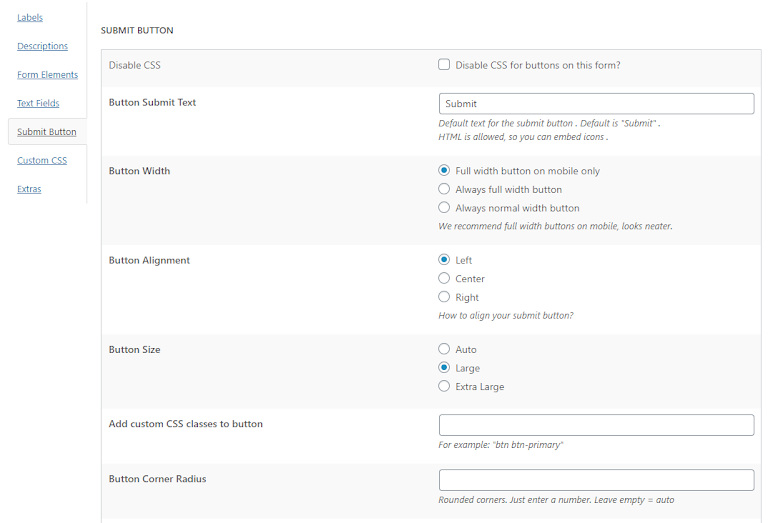Image resolution: width=768 pixels, height=523 pixels.
Task: Click the Button Submit Text field
Action: point(596,104)
